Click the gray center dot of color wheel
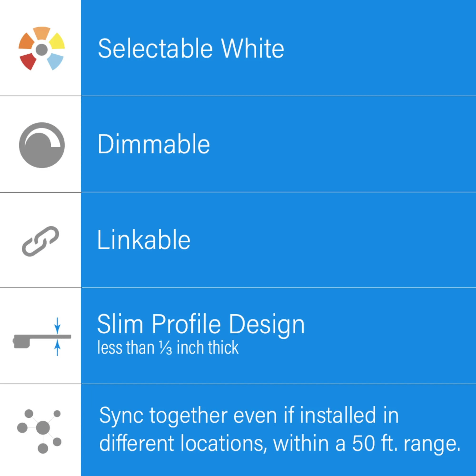 42,50
